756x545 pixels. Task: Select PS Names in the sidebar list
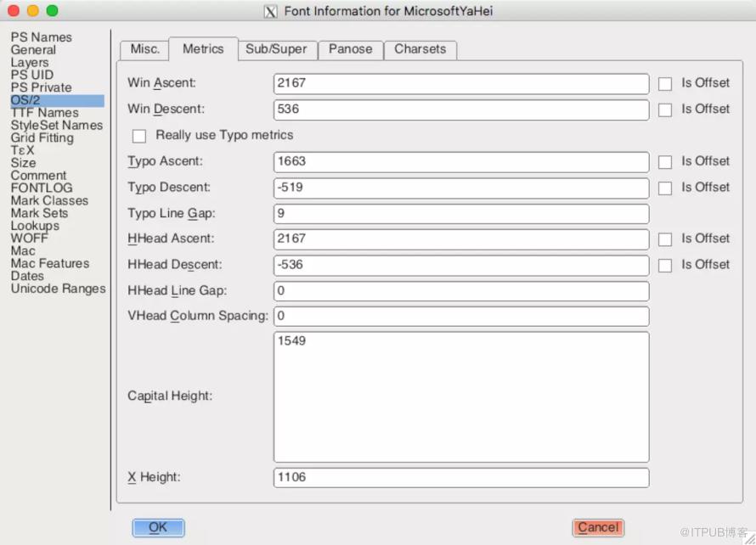tap(42, 37)
